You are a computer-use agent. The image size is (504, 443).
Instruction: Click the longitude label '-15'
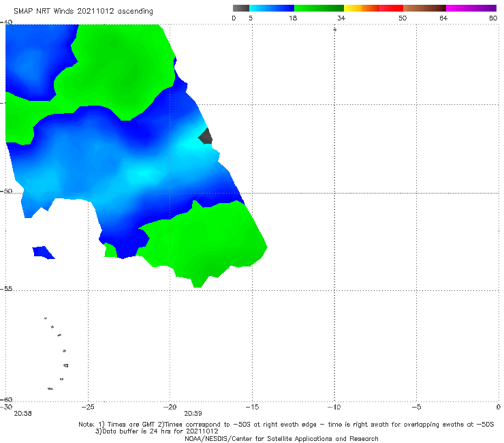(x=252, y=407)
